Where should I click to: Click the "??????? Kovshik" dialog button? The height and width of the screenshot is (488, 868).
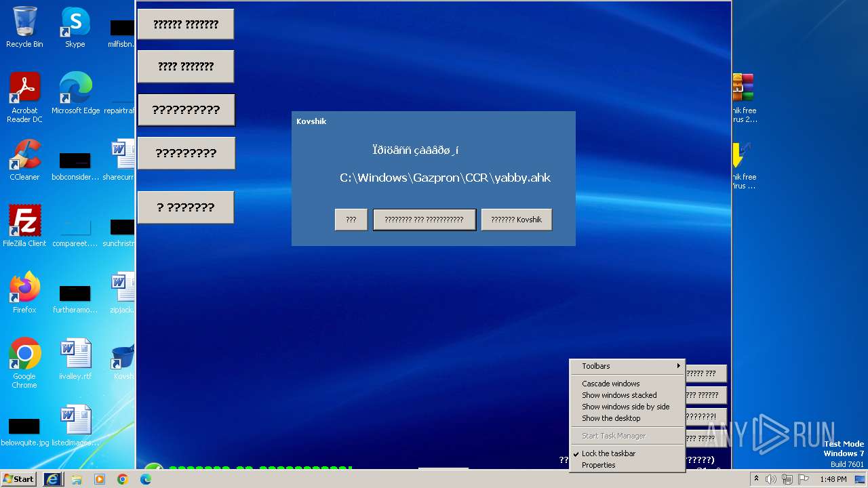tap(516, 220)
